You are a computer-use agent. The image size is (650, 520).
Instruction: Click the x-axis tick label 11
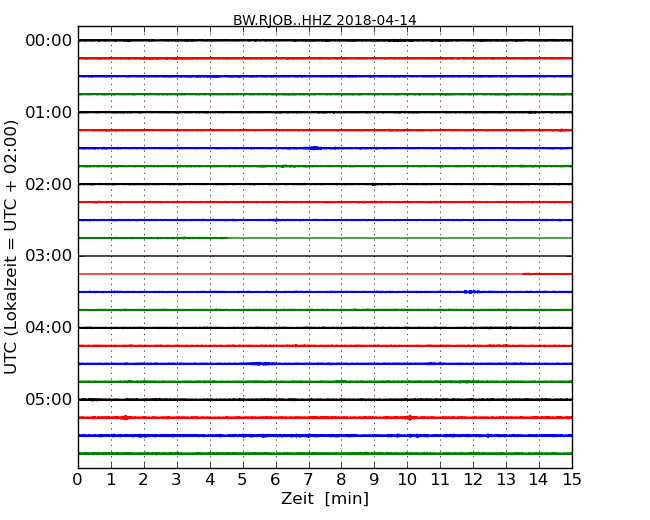pyautogui.click(x=440, y=480)
